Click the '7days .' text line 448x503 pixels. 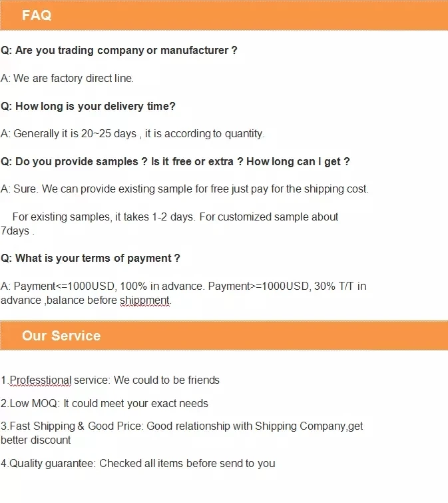coord(17,231)
